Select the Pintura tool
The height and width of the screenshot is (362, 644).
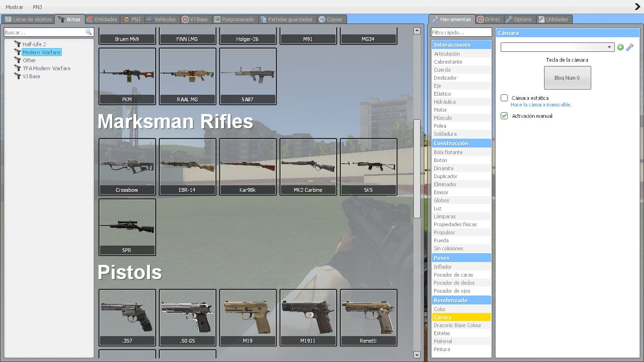point(462,349)
